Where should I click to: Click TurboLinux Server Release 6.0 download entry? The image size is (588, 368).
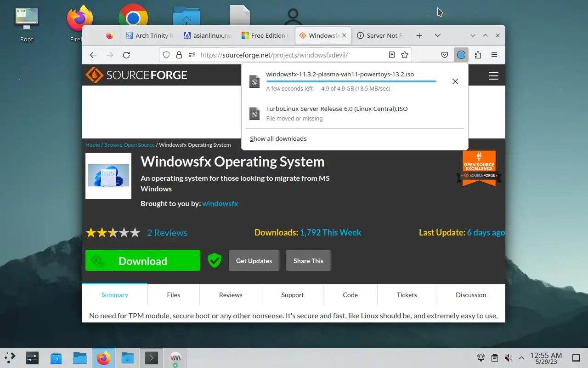(x=355, y=113)
